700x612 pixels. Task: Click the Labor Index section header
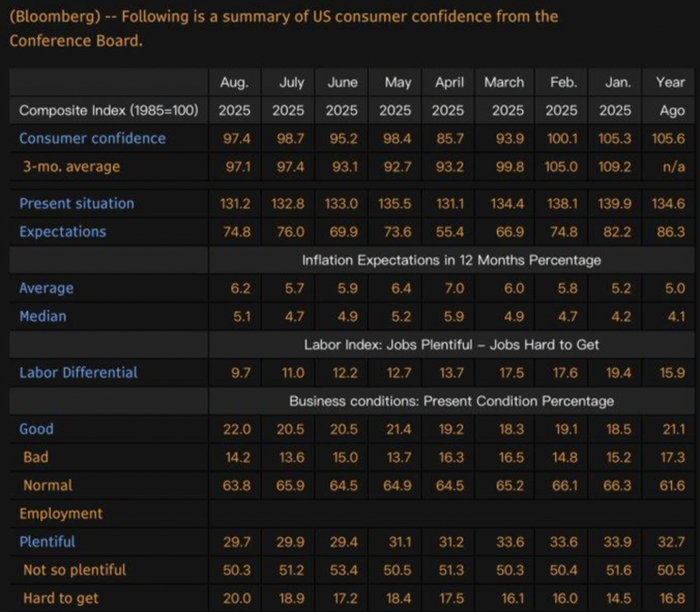click(451, 345)
